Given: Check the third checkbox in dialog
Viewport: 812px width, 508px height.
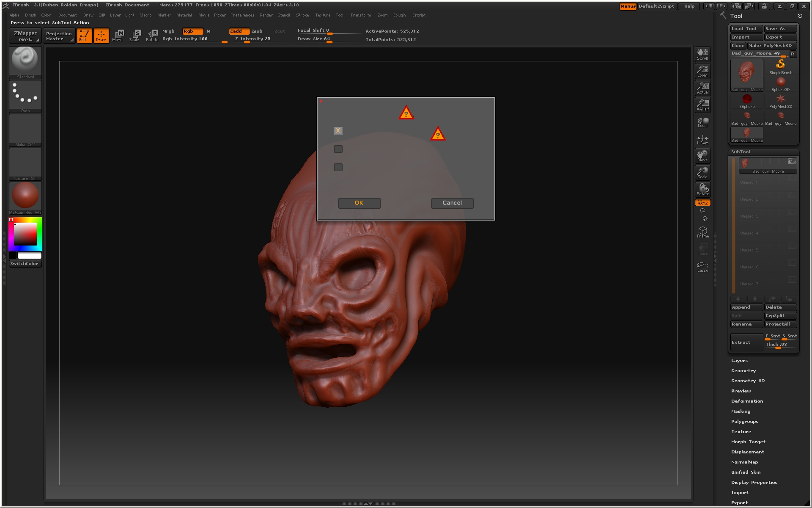Looking at the screenshot, I should coord(338,167).
